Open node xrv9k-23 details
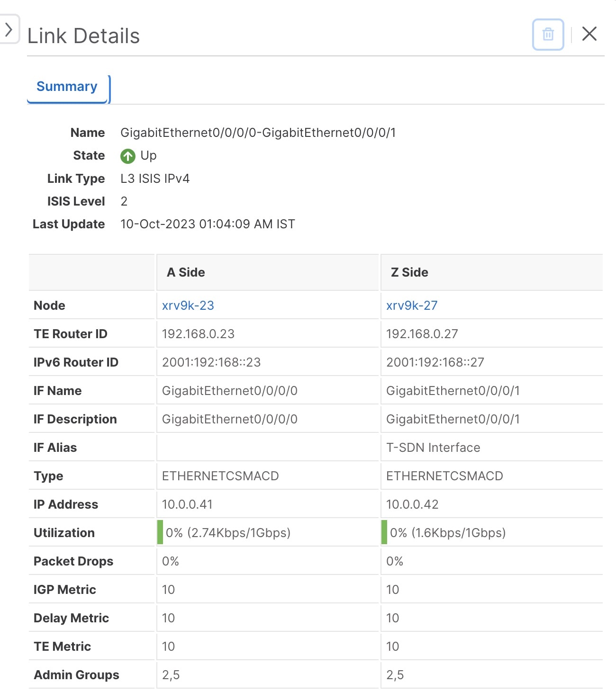 [x=187, y=305]
